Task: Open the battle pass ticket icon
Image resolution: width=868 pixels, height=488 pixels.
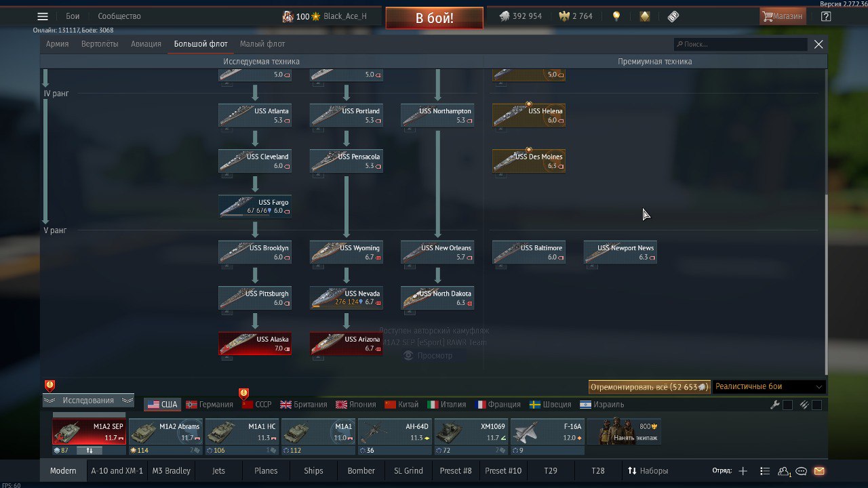Action: pyautogui.click(x=673, y=16)
